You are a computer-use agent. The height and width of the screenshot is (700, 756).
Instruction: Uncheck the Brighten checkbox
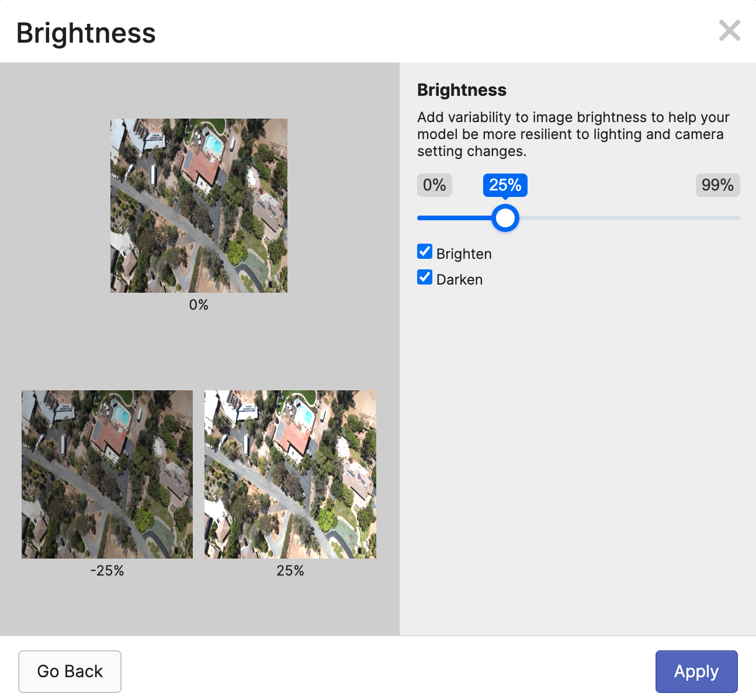tap(425, 252)
